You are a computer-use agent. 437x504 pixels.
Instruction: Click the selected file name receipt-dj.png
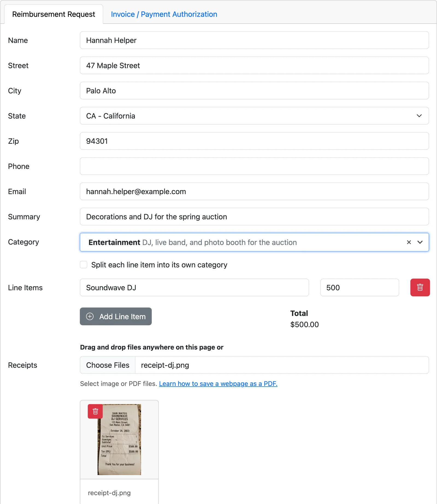pyautogui.click(x=165, y=365)
